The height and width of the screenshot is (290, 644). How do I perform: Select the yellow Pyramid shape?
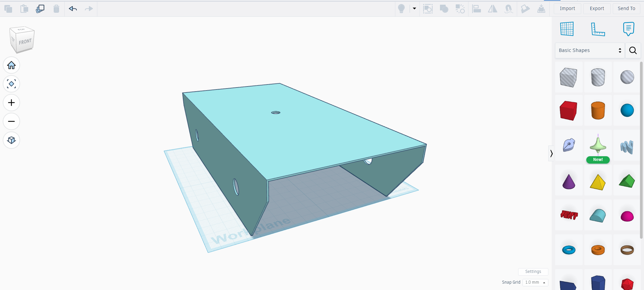tap(598, 182)
